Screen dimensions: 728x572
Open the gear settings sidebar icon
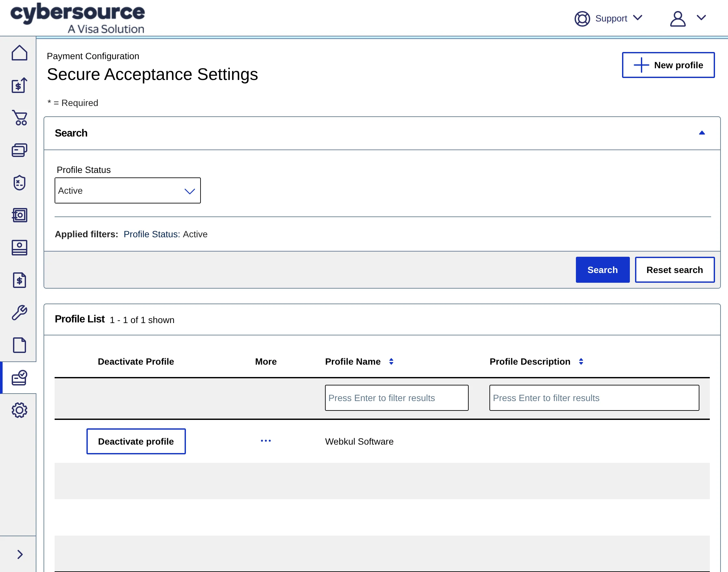[19, 410]
